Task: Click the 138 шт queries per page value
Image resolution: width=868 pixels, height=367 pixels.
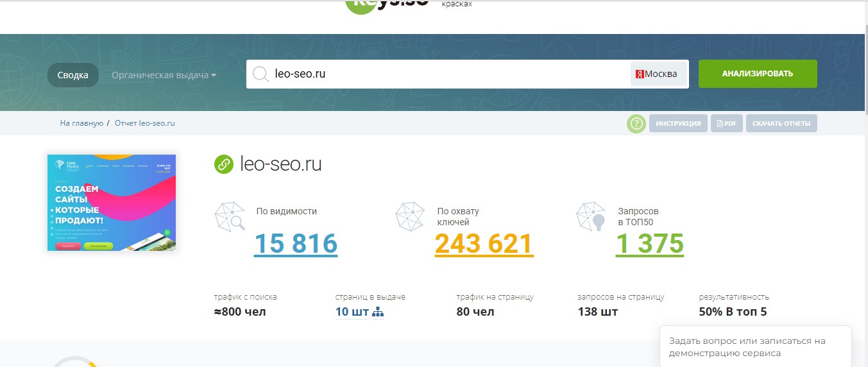Action: click(x=598, y=312)
